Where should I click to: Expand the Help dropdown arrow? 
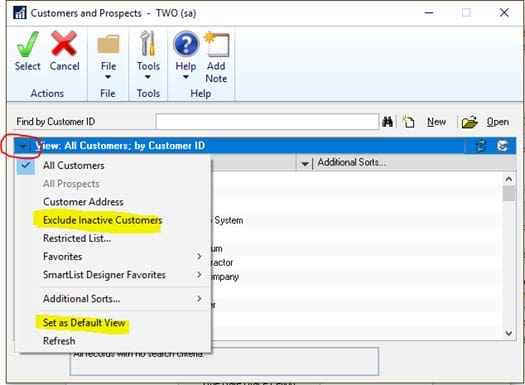pos(185,77)
